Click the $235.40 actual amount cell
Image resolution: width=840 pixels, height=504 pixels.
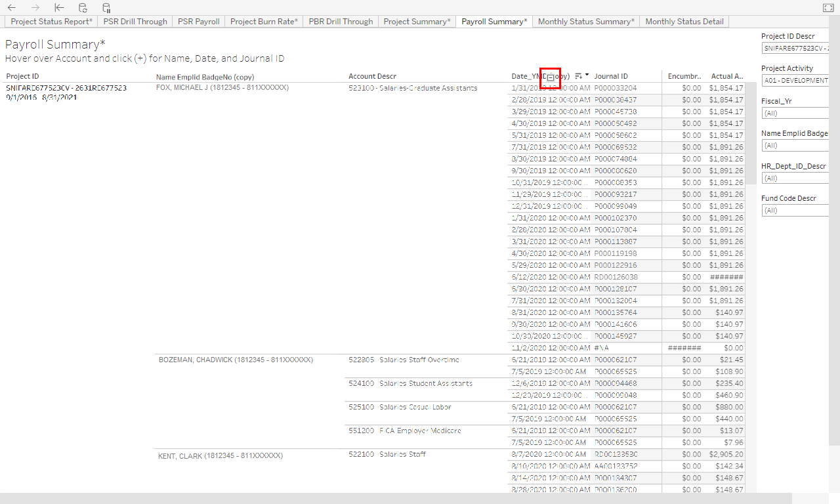(x=730, y=383)
